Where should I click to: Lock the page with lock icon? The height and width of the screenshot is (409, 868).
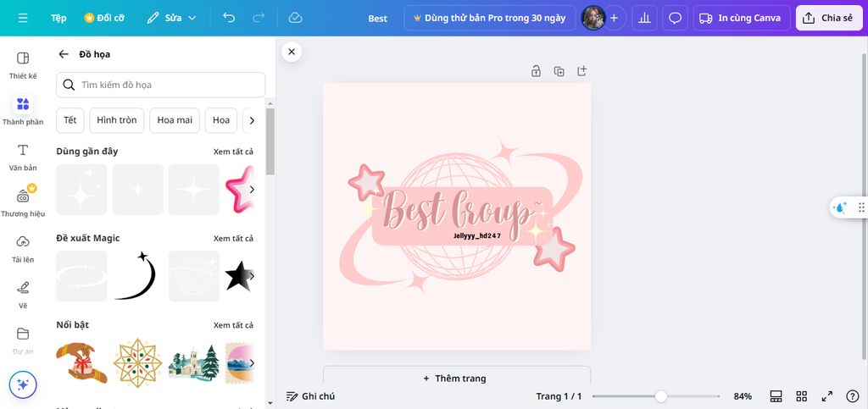coord(536,71)
